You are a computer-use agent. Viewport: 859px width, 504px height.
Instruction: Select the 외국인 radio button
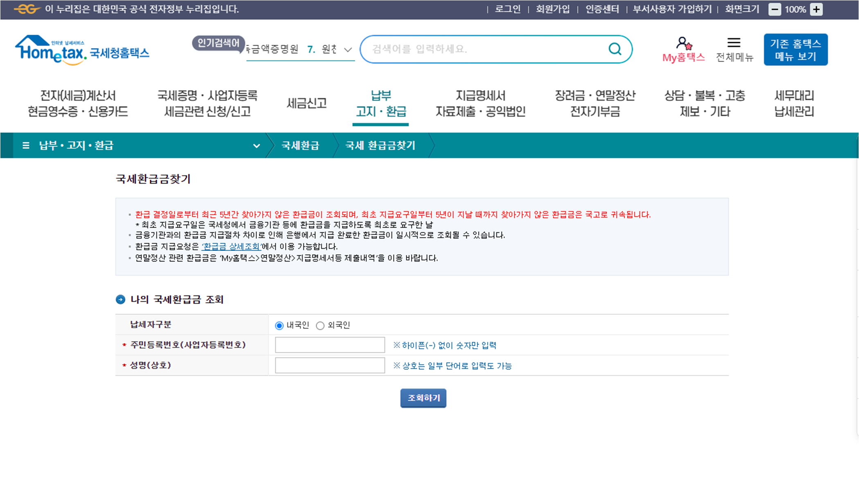click(x=320, y=325)
